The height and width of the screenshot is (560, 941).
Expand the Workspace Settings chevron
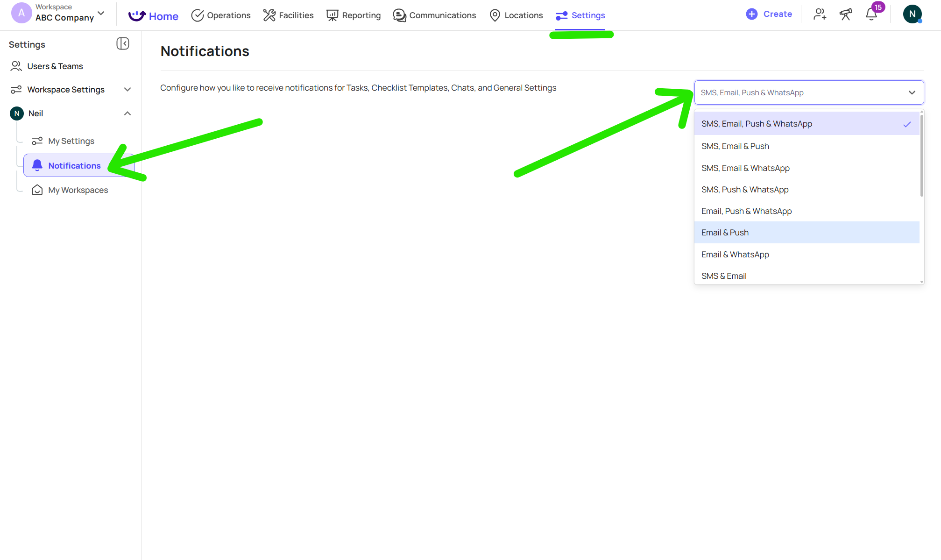point(127,90)
